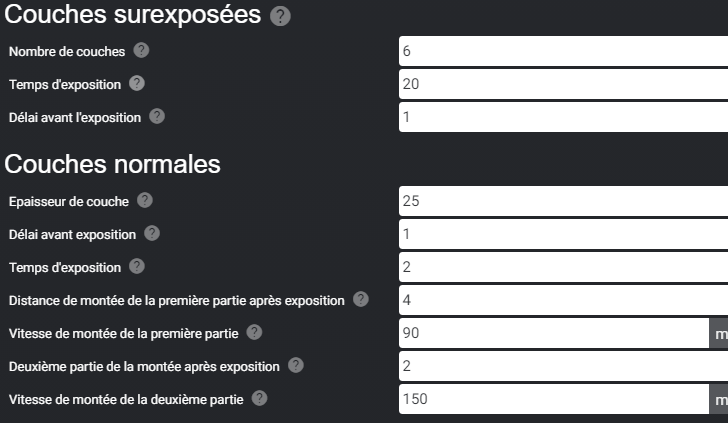Focus Epaisseur de couche field showing 25
Screen dimensions: 728x423
563,201
